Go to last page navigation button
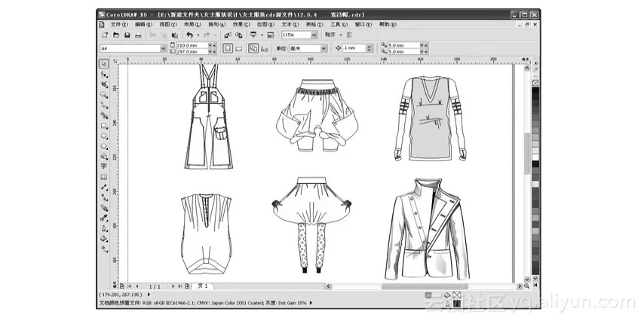This screenshot has height=321, width=644. pos(180,286)
